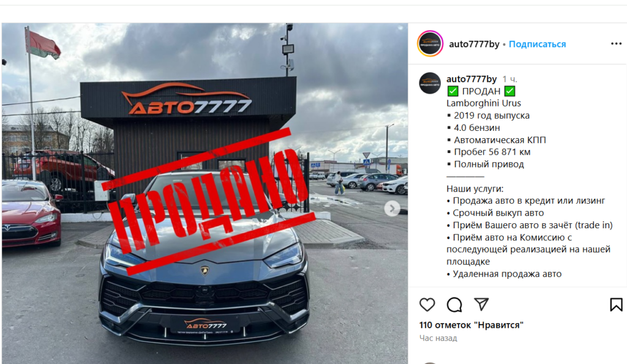Show next photo with carousel arrow
The height and width of the screenshot is (364, 627).
tap(392, 209)
